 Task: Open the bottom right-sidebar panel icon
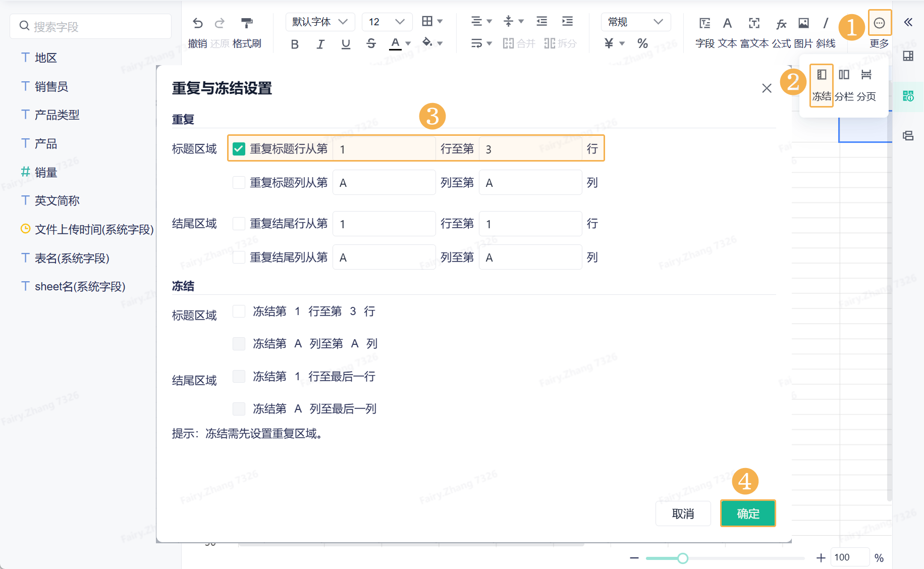(x=908, y=135)
